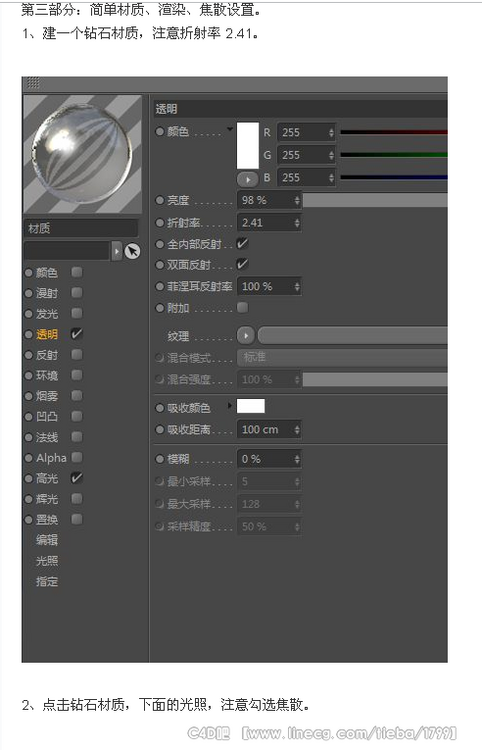Expand the 颜色 disclosure triangle
The width and height of the screenshot is (482, 750).
point(230,129)
